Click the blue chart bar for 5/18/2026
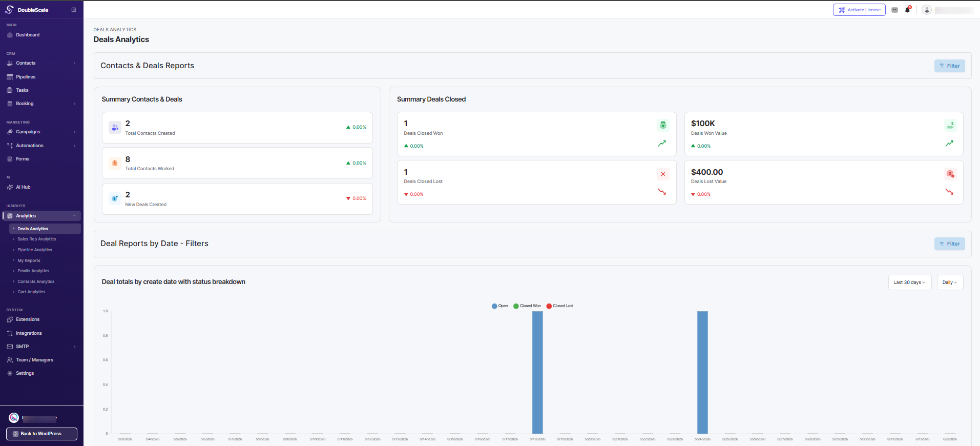The width and height of the screenshot is (980, 446). (537, 372)
